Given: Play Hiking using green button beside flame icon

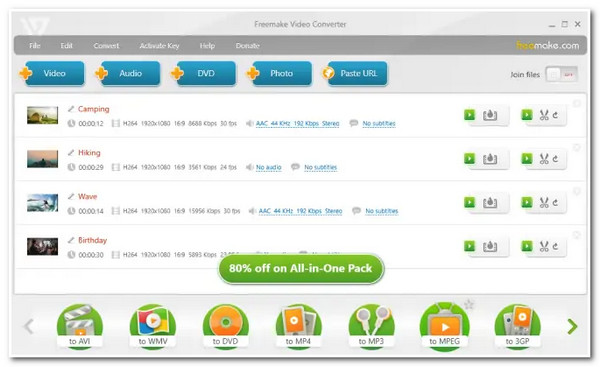Looking at the screenshot, I should 470,158.
